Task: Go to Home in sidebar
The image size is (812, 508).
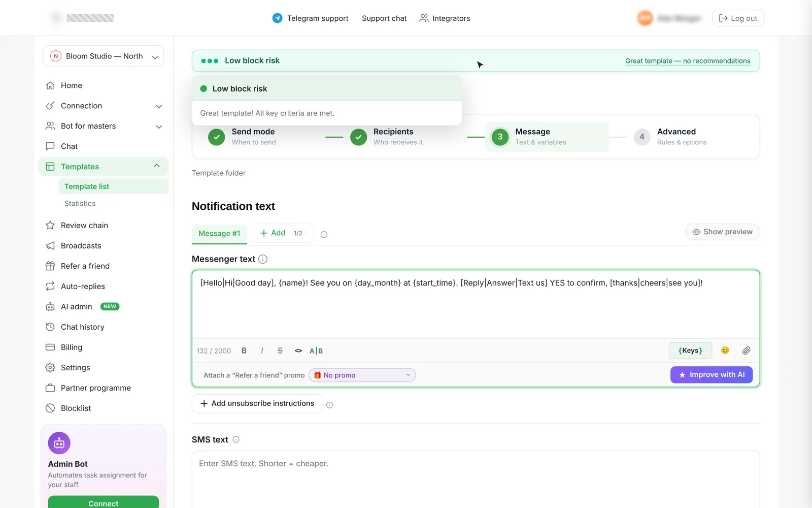Action: point(104,85)
